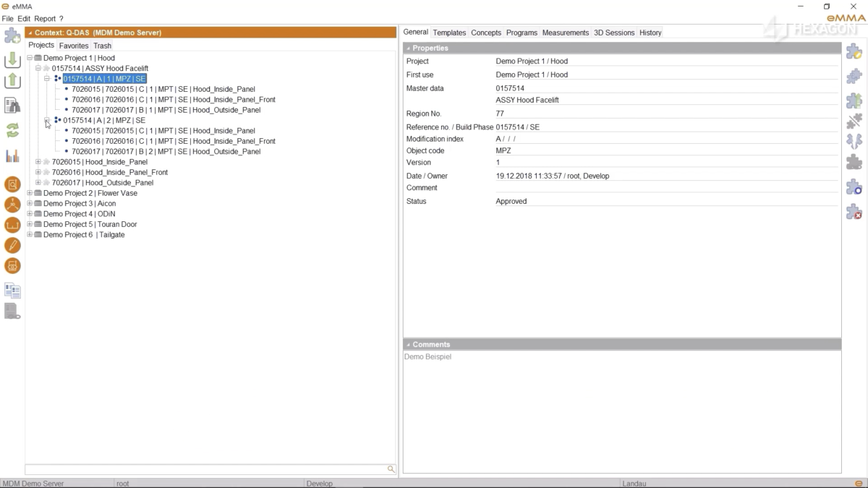
Task: Switch to the Projects tab
Action: [41, 45]
